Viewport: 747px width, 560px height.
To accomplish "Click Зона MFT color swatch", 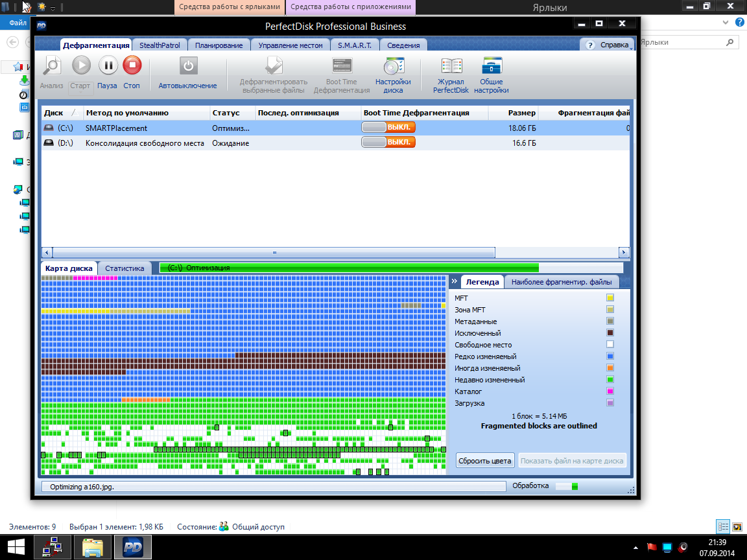I will [610, 310].
